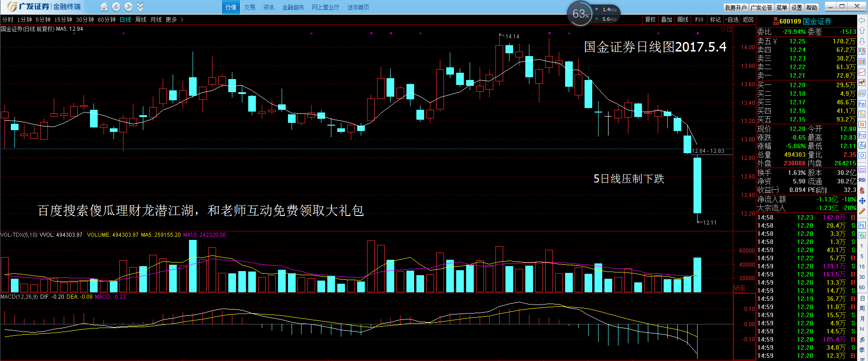Switch to the 行情 tab
Image resolution: width=868 pixels, height=361 pixels.
coord(231,7)
